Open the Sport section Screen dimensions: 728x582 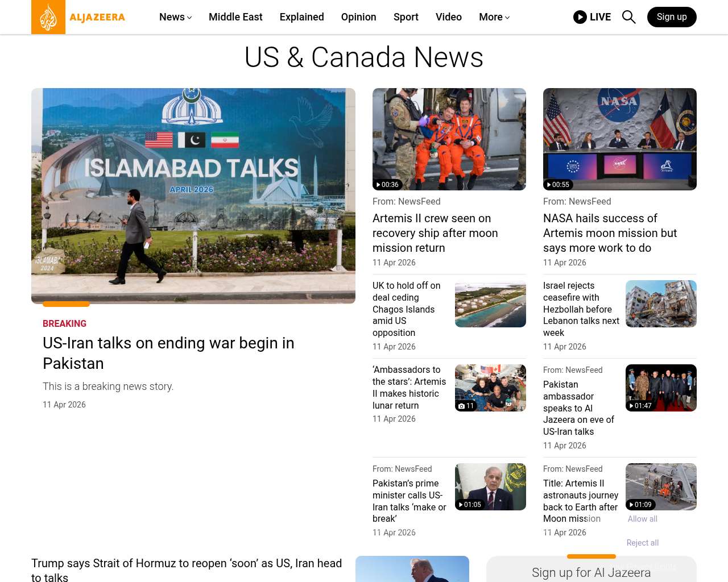[x=406, y=17]
